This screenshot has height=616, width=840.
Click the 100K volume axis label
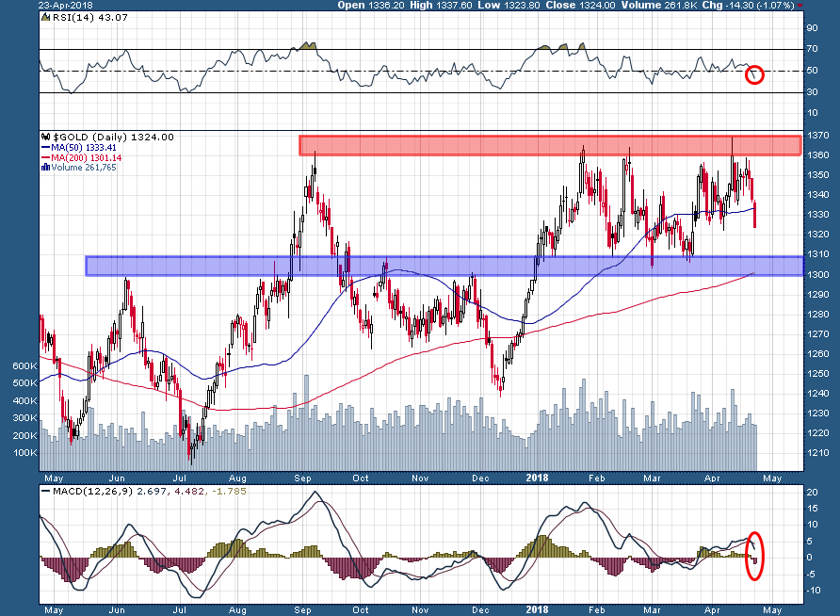25,453
